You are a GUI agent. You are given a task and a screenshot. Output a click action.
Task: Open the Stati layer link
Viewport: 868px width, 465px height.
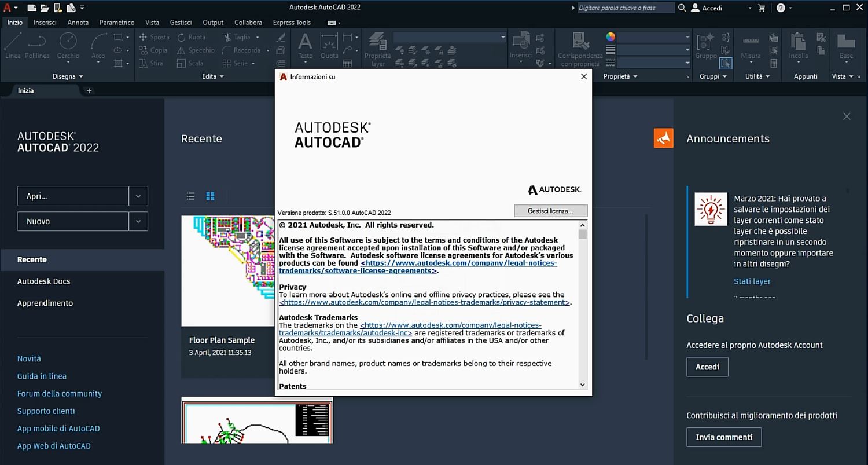point(752,281)
